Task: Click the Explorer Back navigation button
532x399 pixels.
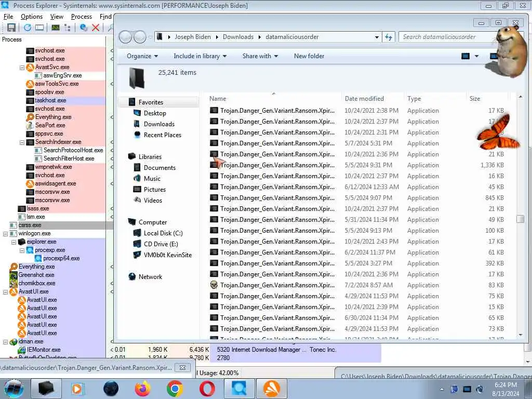Action: pyautogui.click(x=125, y=37)
